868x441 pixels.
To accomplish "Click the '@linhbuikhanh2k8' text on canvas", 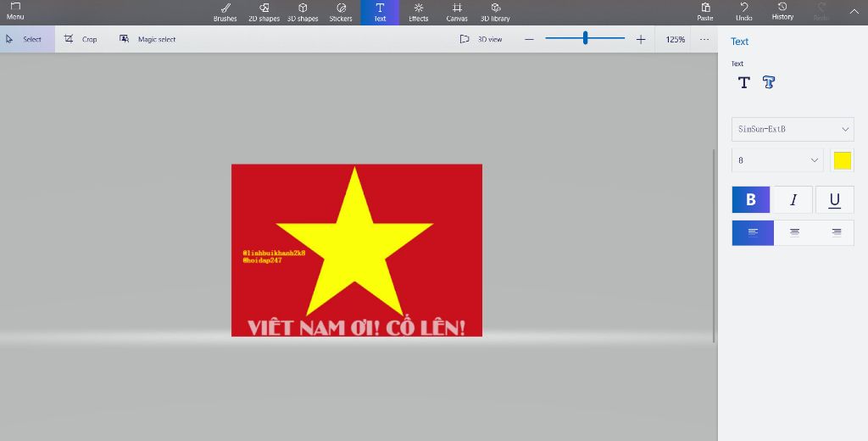I will coord(274,254).
